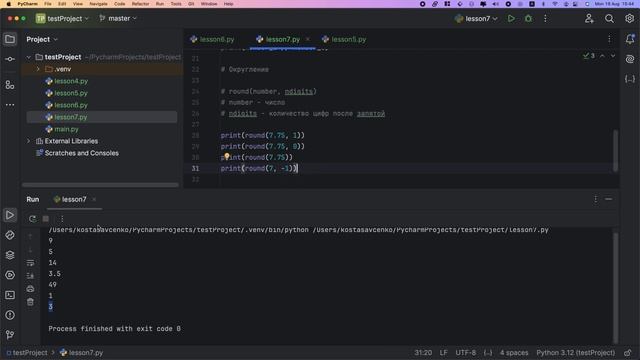Screen dimensions: 640x360
Task: Change UTF-8 file encoding in status bar
Action: [466, 353]
